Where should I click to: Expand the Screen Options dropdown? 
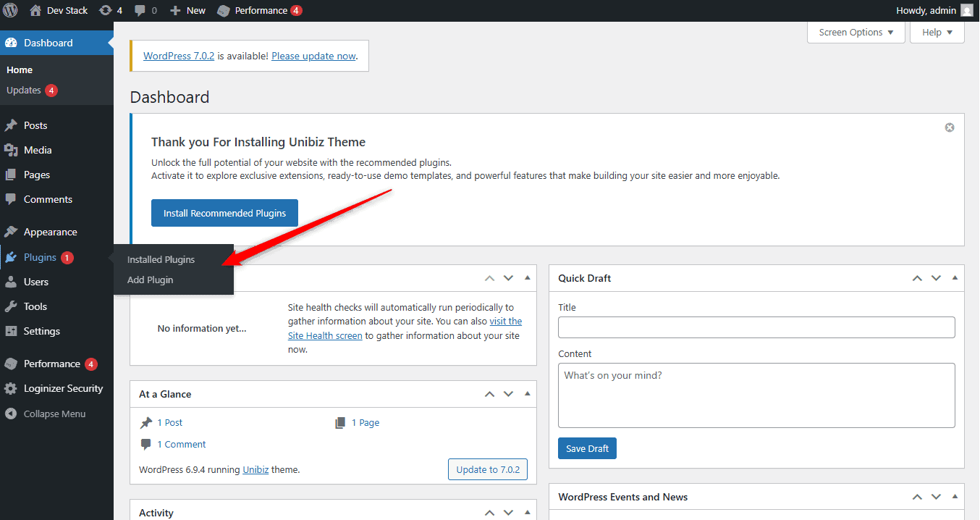tap(856, 32)
